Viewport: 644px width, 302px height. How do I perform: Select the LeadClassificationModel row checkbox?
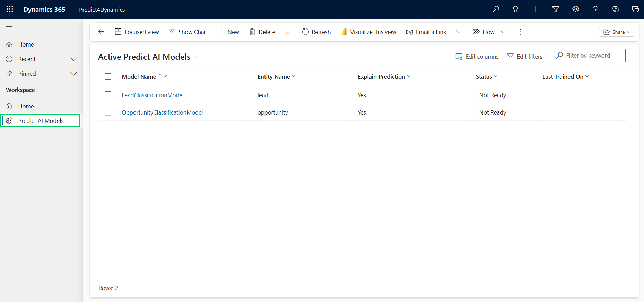[x=108, y=95]
